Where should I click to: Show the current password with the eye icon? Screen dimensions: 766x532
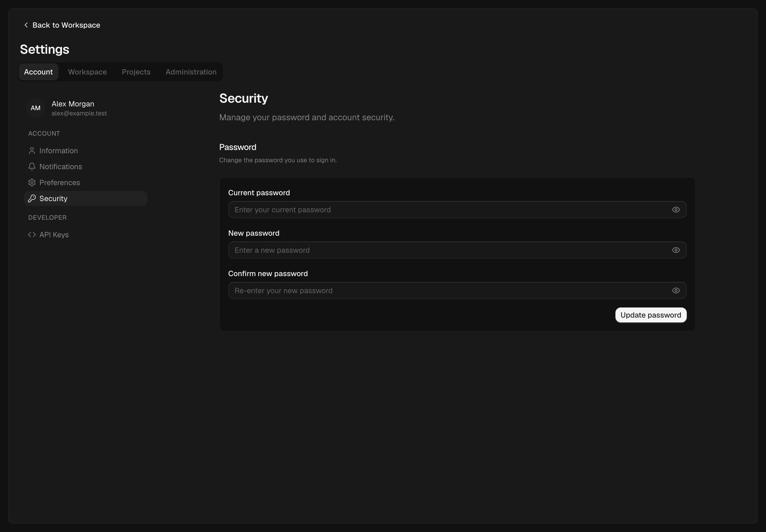point(676,210)
